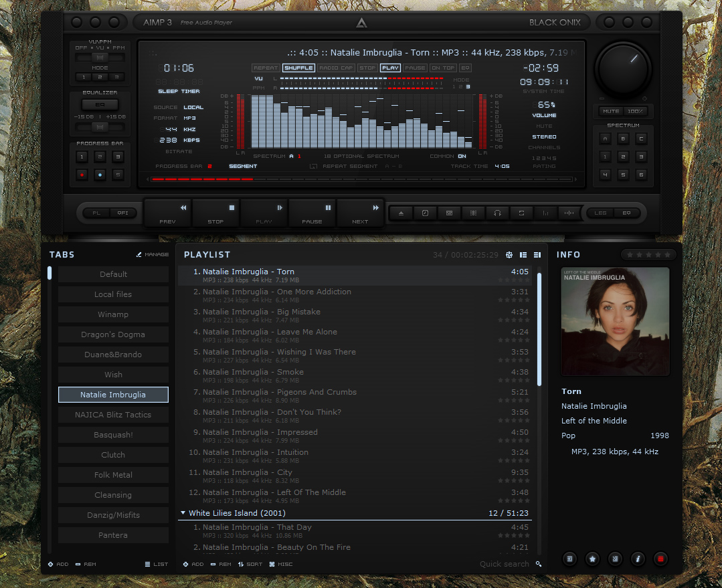Click the large EQ button under Equalizer
The height and width of the screenshot is (588, 722).
100,104
